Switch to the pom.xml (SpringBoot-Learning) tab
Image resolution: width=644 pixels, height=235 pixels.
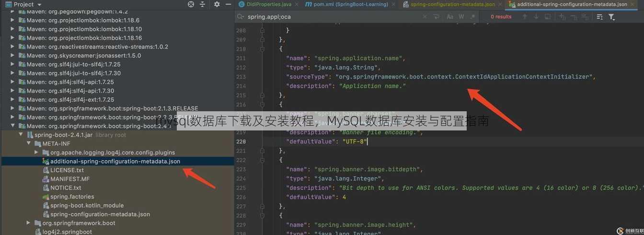(349, 4)
